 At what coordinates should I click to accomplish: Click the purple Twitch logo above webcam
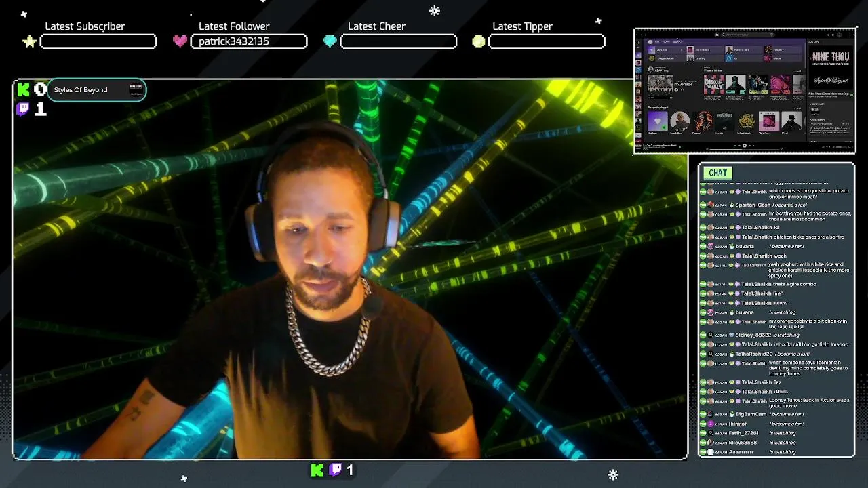[x=24, y=109]
